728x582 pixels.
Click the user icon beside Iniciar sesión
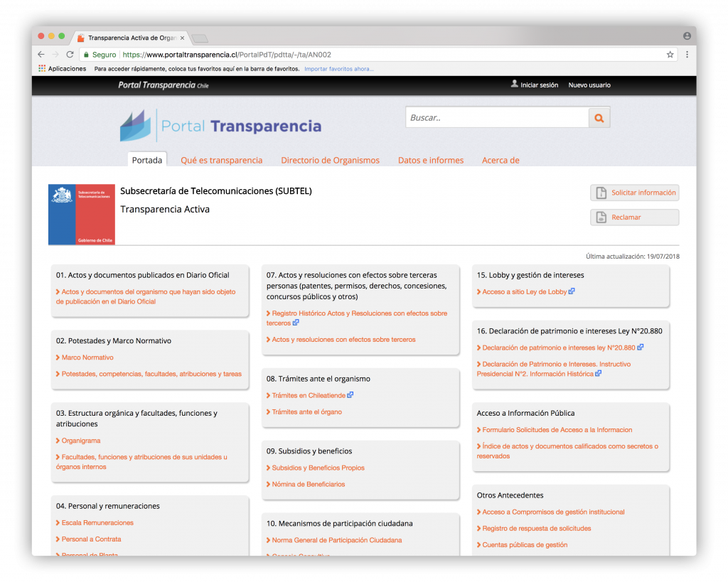pos(515,84)
